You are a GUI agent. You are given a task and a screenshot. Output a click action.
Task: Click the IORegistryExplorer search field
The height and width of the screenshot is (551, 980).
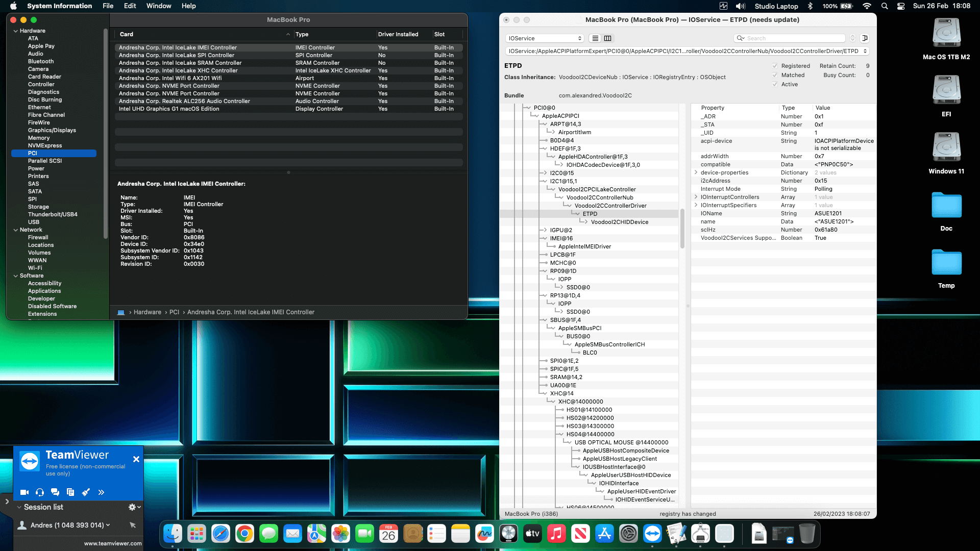pos(789,38)
